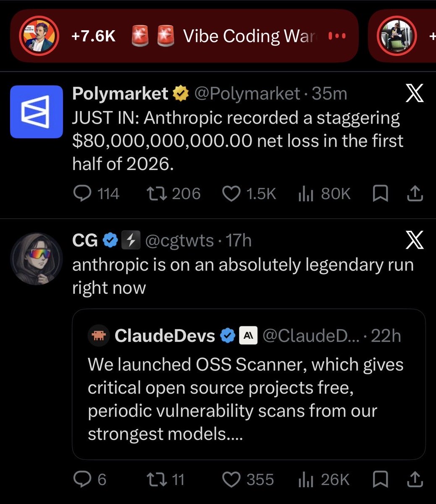436x504 pixels.
Task: Like the Polymarket post
Action: (249, 193)
